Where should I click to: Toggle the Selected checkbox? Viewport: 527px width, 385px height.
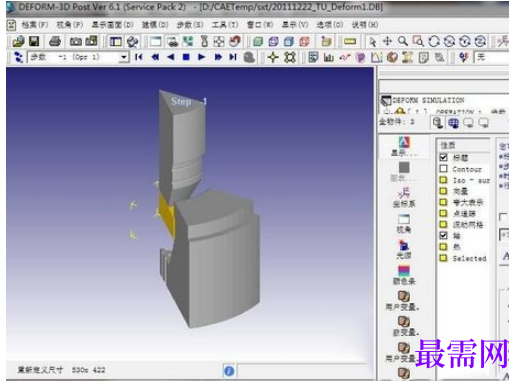(444, 258)
